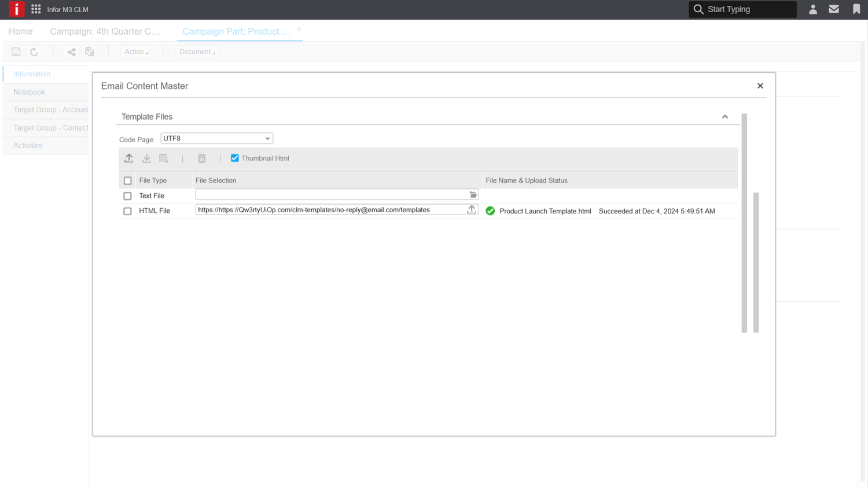Open the Action menu
Screen dimensions: 868x488
tap(135, 51)
